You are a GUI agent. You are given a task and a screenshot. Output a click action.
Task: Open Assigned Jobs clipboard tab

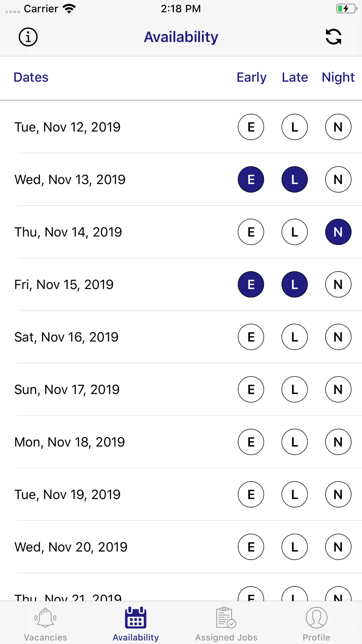(x=226, y=624)
